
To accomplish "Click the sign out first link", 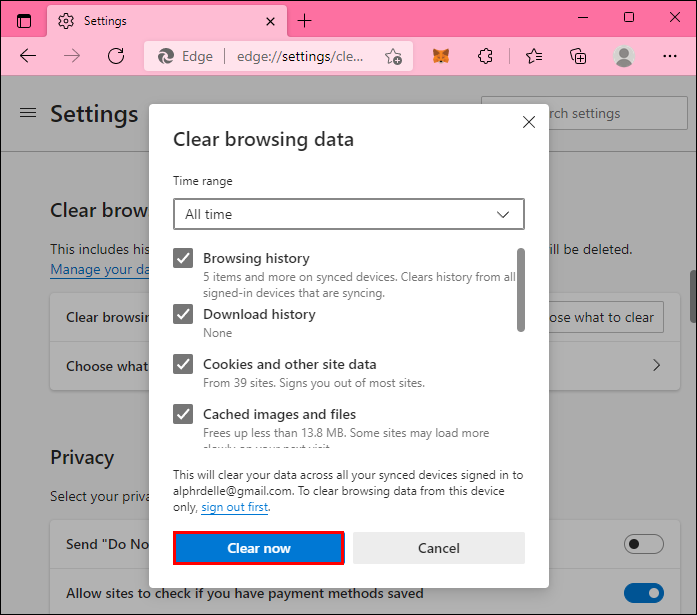I will (235, 507).
